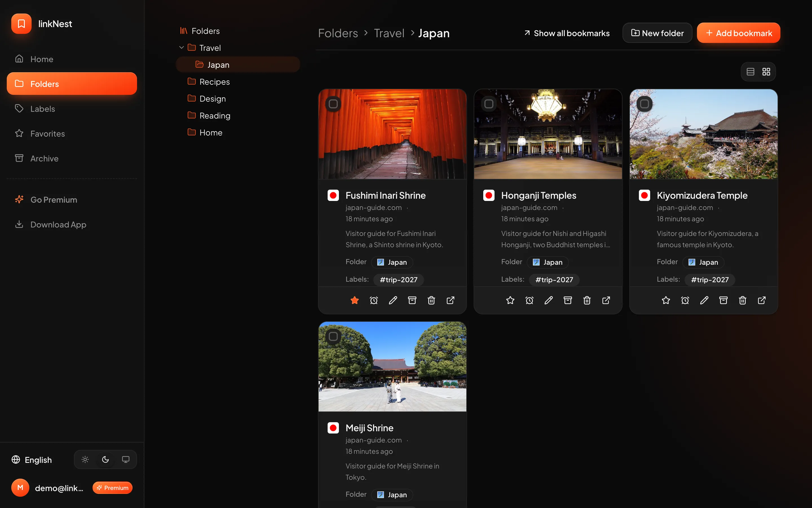The width and height of the screenshot is (812, 508).
Task: Click Meiji Shrine thumbnail image
Action: point(392,367)
